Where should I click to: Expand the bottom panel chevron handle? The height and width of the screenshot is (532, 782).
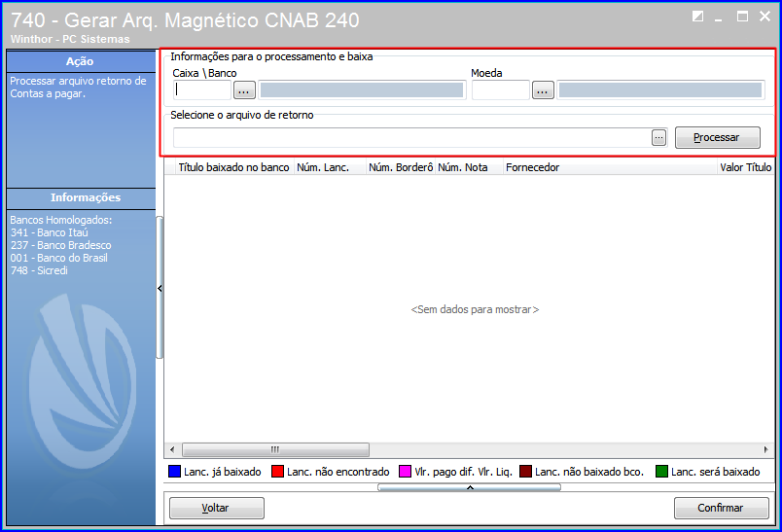tap(470, 487)
